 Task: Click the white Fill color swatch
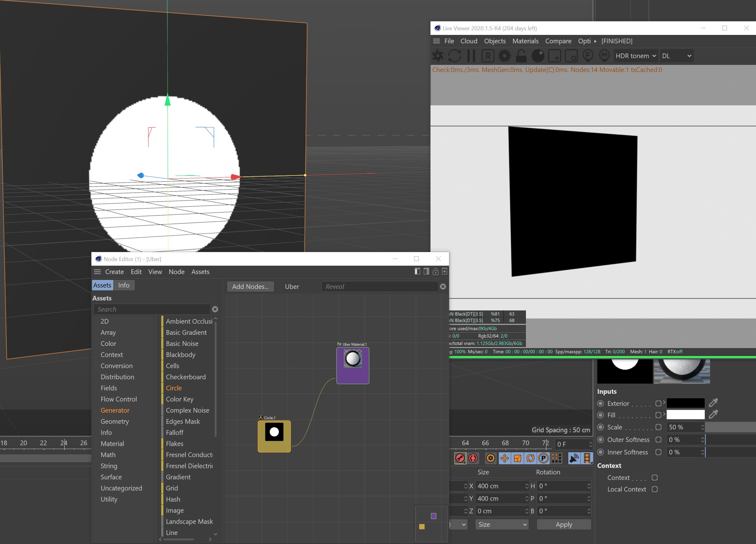coord(685,415)
